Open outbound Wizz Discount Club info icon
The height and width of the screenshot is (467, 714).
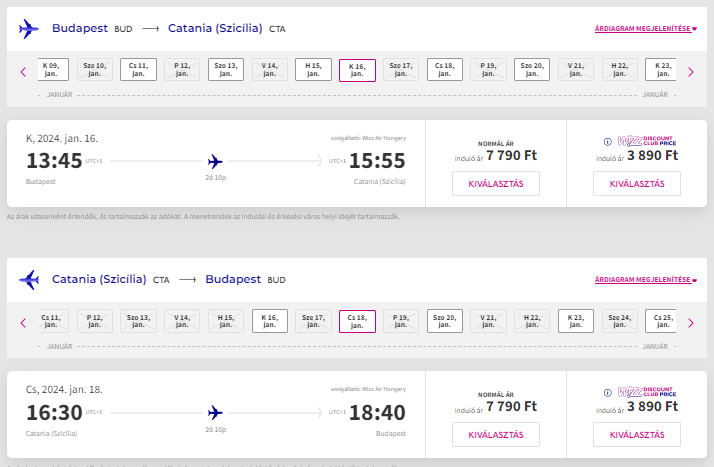(608, 142)
